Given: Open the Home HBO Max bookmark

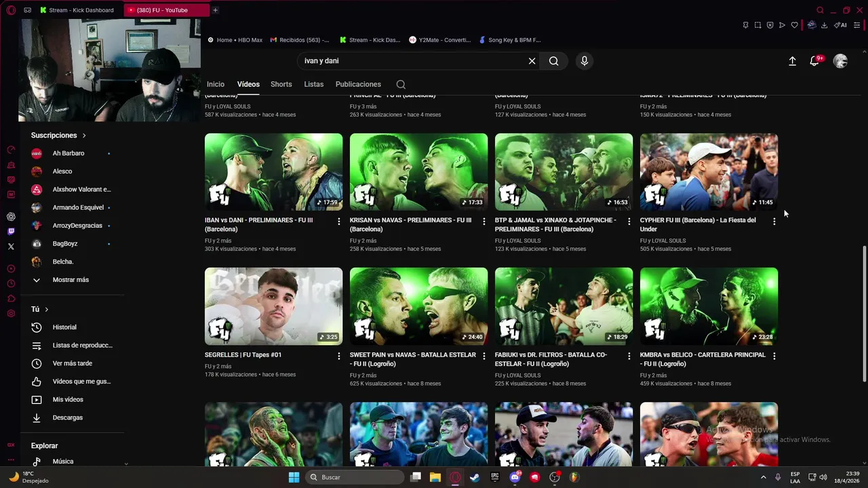Looking at the screenshot, I should pos(235,40).
